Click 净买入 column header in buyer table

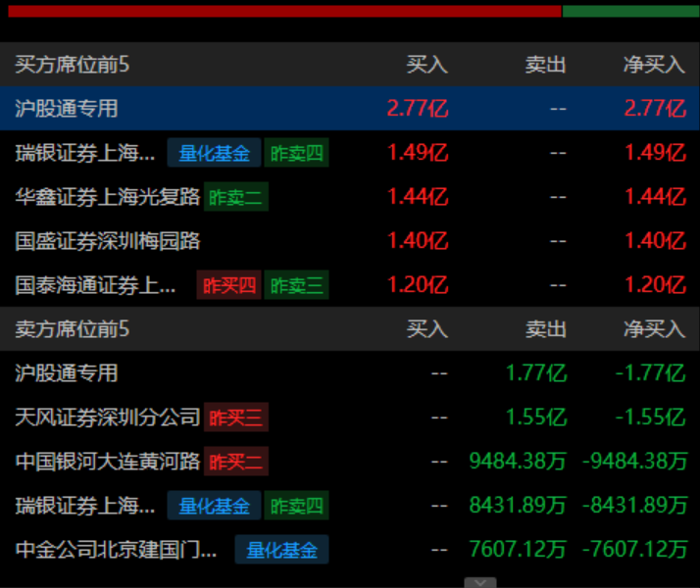[655, 65]
